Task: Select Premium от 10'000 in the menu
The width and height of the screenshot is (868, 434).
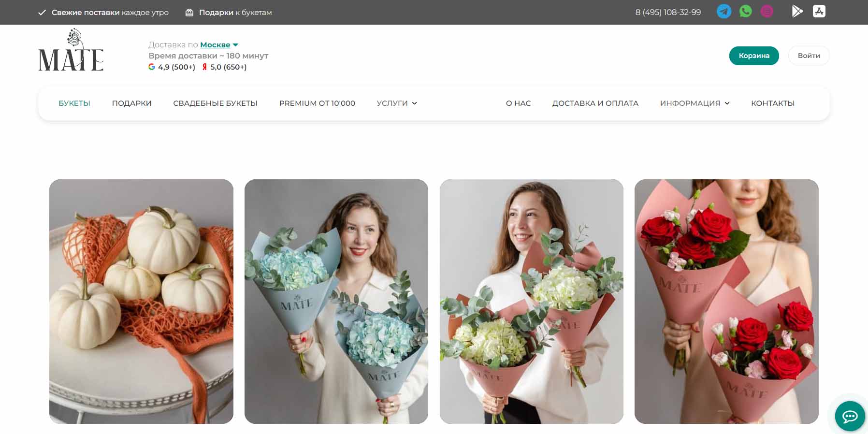Action: 317,103
